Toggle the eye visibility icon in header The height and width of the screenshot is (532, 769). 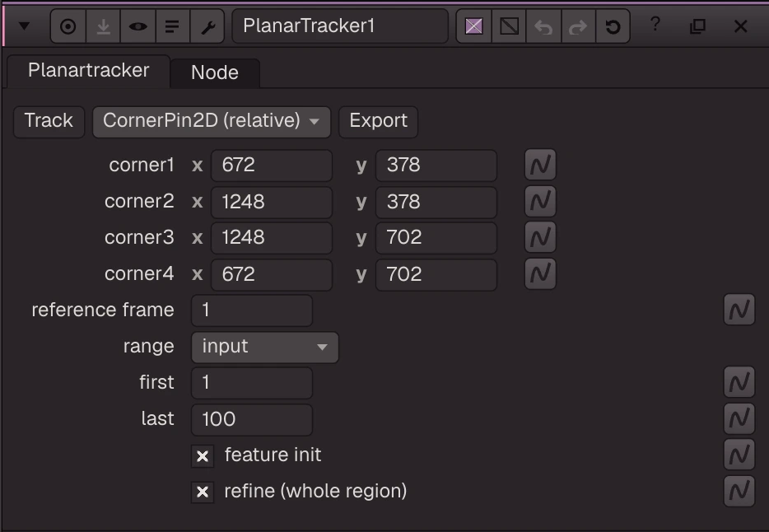137,26
